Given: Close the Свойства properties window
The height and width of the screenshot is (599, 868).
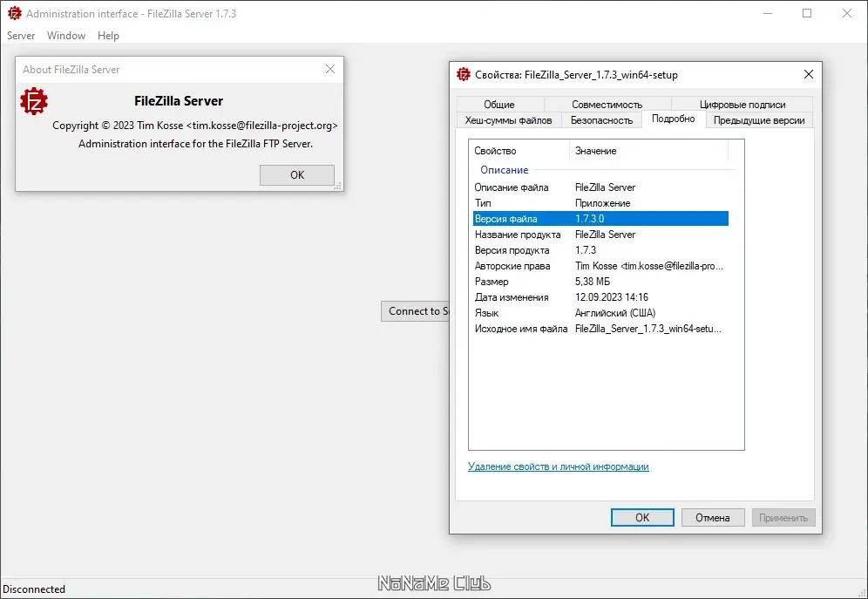Looking at the screenshot, I should 808,74.
